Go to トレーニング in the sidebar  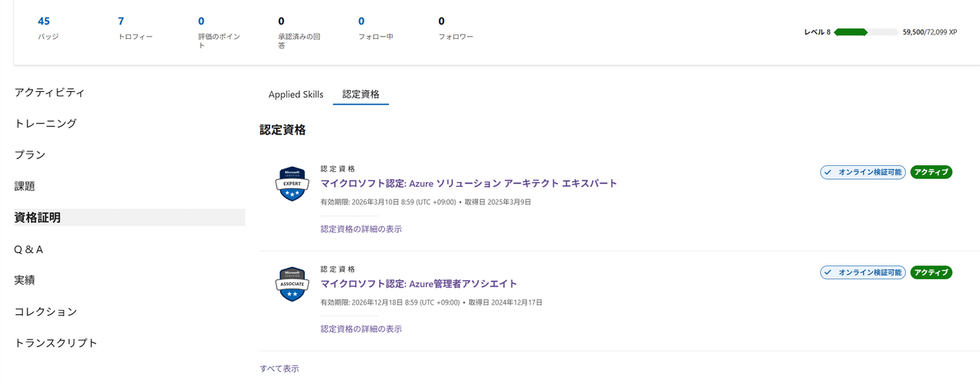point(45,123)
